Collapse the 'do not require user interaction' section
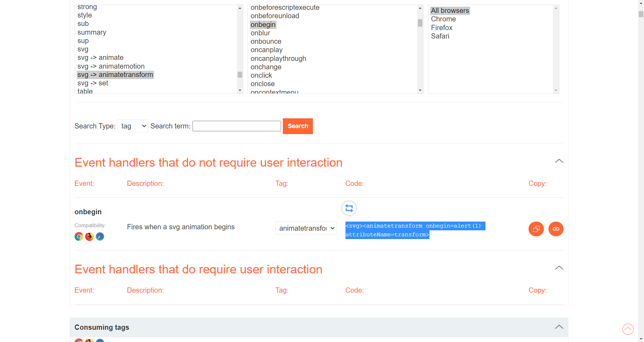This screenshot has width=644, height=342. [559, 161]
